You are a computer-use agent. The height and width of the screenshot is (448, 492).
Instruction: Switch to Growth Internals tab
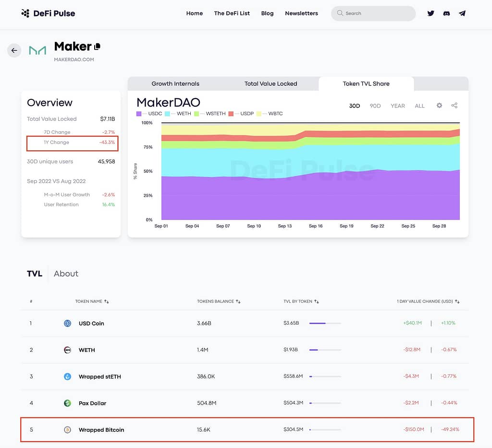point(175,84)
